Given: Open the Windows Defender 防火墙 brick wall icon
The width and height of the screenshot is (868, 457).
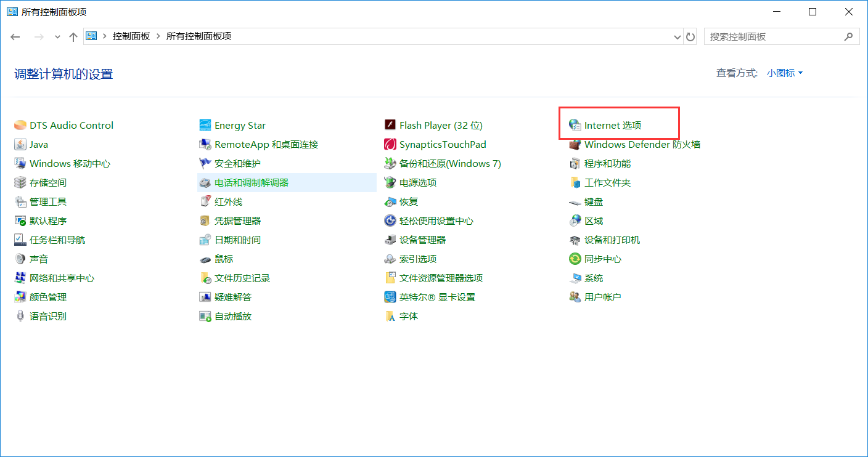Looking at the screenshot, I should point(575,145).
